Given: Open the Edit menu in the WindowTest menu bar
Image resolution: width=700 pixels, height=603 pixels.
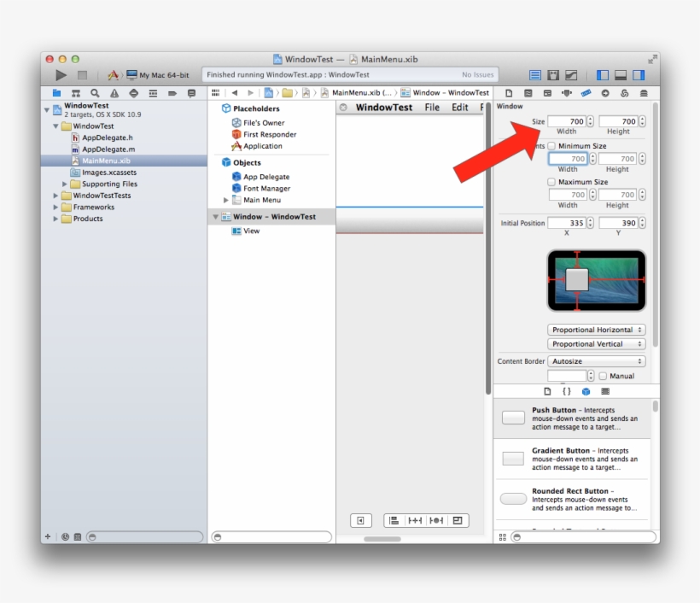Looking at the screenshot, I should (x=460, y=108).
